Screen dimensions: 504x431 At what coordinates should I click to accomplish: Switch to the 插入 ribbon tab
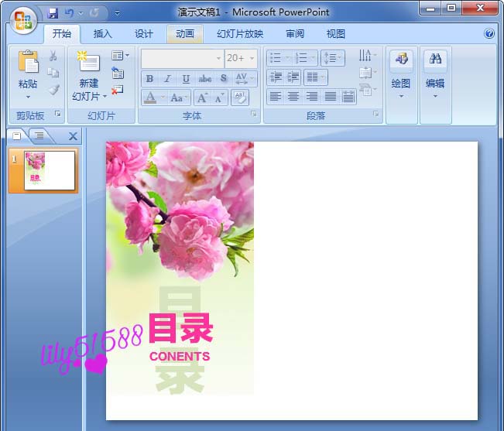(x=102, y=34)
